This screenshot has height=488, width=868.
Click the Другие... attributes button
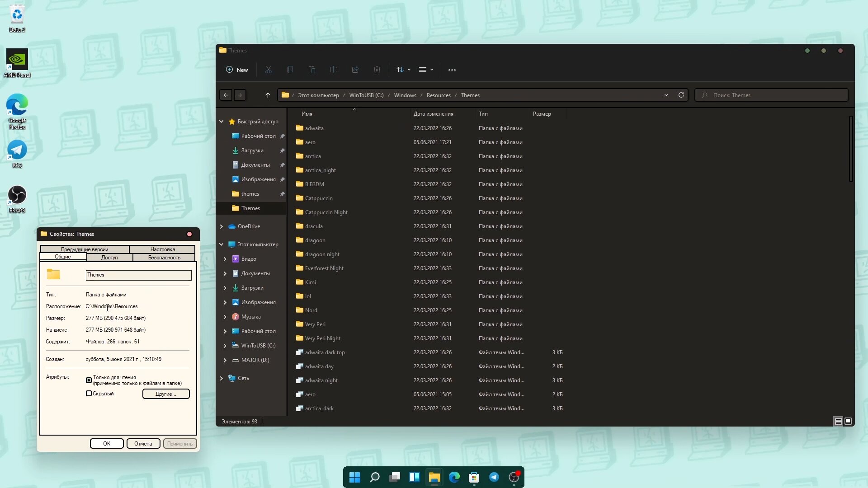tap(166, 394)
